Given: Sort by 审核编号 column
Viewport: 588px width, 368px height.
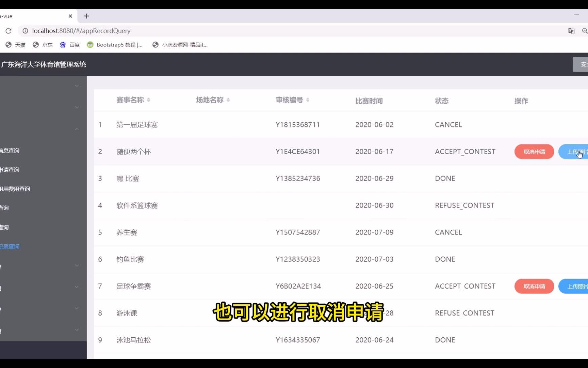Looking at the screenshot, I should pyautogui.click(x=308, y=100).
